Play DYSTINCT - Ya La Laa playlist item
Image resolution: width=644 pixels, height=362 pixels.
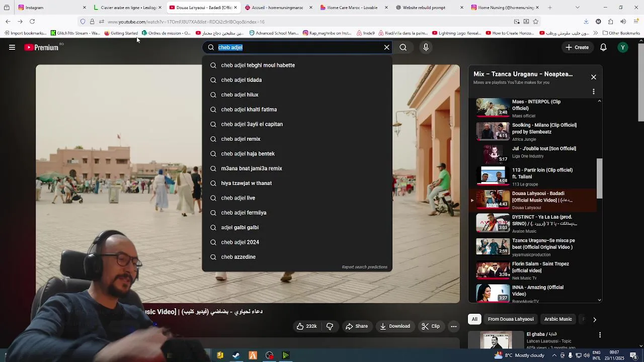click(533, 224)
